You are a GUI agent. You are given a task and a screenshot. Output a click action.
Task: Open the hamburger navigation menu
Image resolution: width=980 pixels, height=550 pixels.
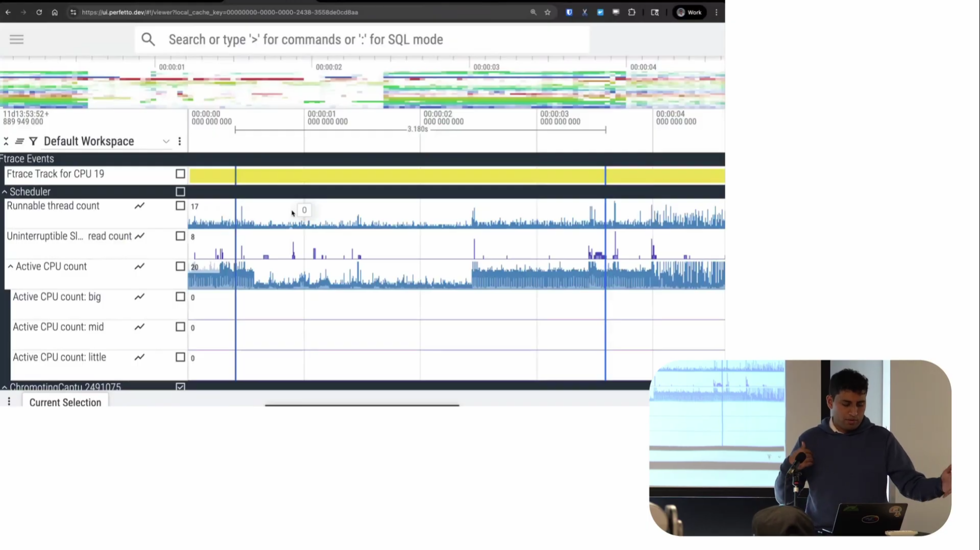tap(16, 39)
